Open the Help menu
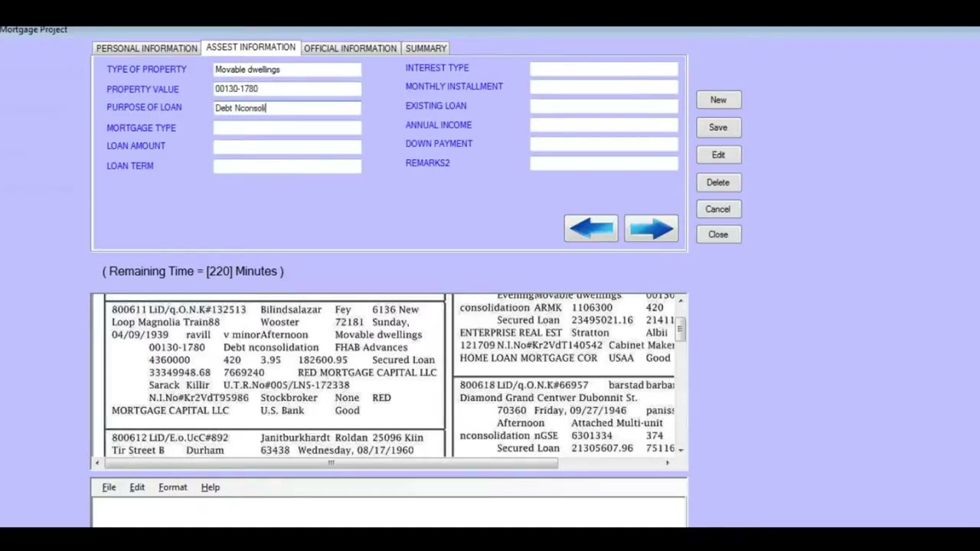This screenshot has width=980, height=551. [210, 487]
